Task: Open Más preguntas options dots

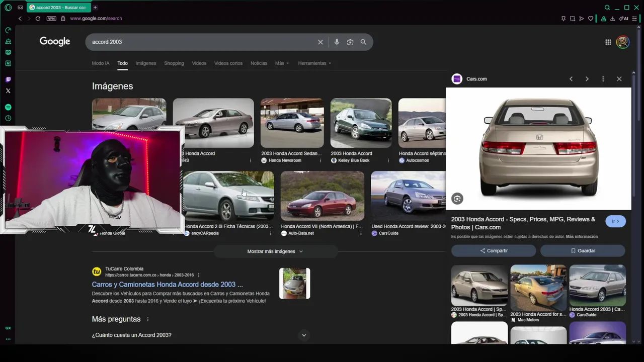Action: point(148,319)
